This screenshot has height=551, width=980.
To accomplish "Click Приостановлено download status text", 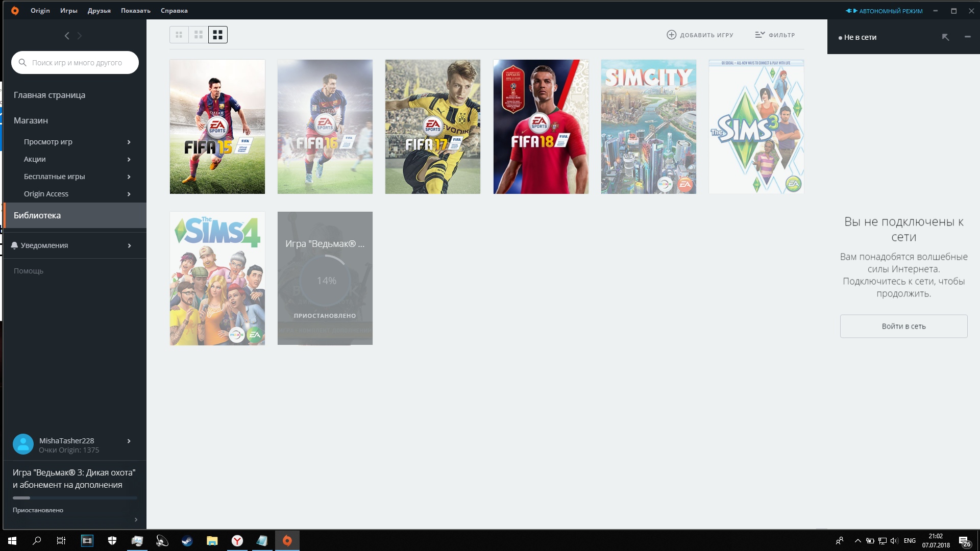I will click(x=38, y=510).
